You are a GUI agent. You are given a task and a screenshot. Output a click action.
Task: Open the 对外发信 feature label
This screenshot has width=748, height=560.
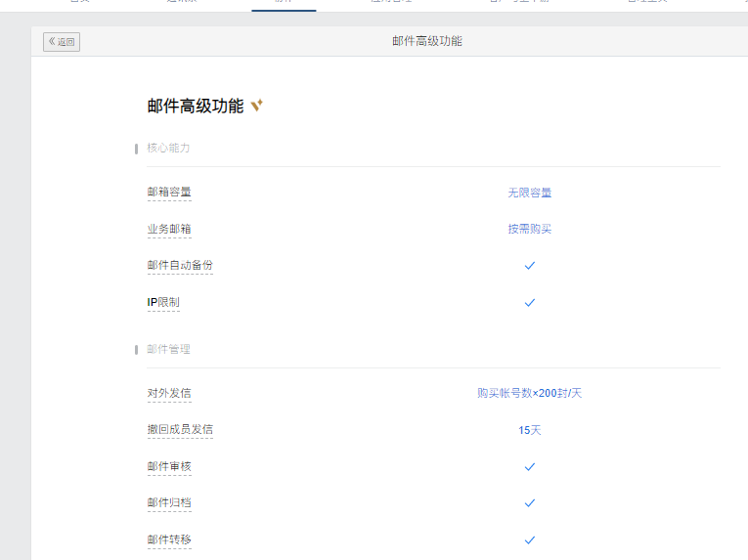click(169, 394)
